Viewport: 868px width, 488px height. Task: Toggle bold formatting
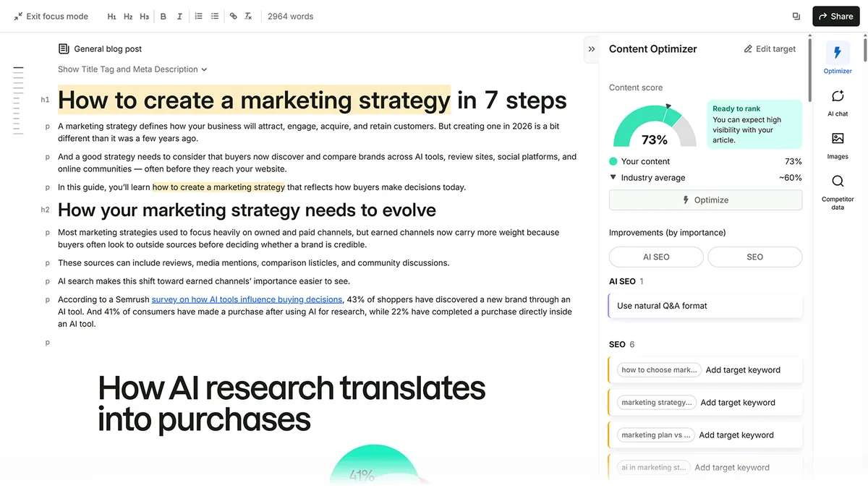pos(163,16)
